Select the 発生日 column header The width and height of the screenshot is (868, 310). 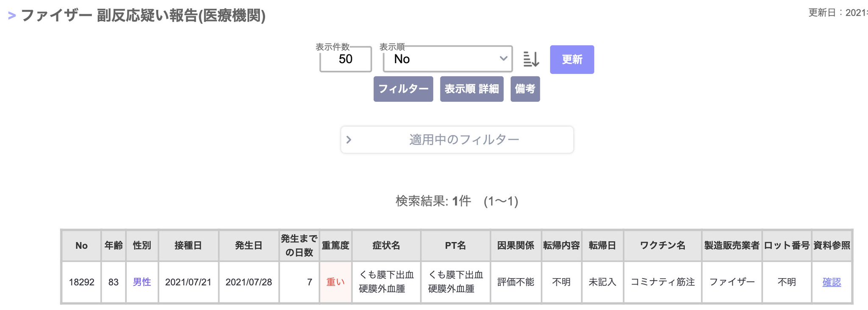tap(248, 246)
